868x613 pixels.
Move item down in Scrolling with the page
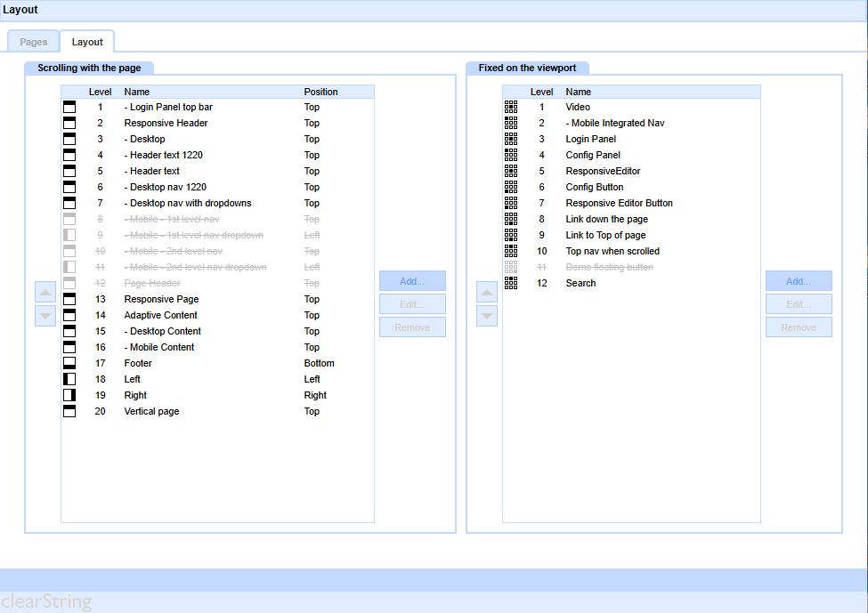(45, 315)
